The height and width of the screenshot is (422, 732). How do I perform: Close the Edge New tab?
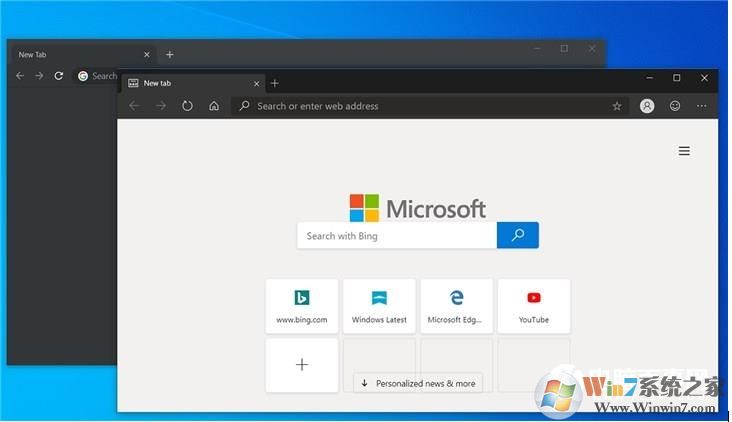point(256,84)
